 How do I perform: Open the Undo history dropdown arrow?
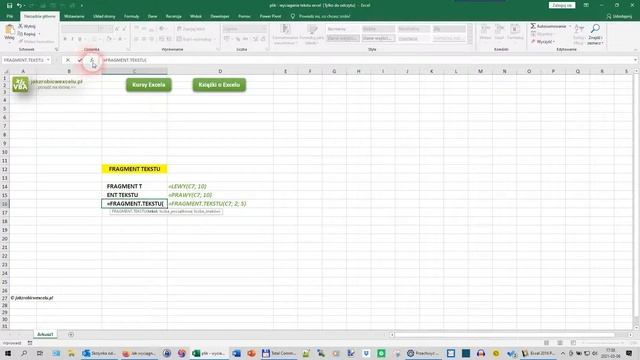[24, 5]
